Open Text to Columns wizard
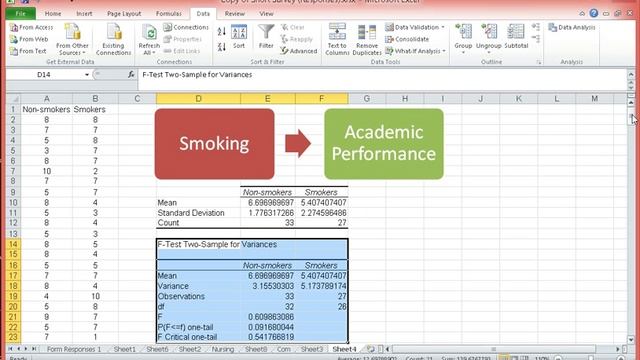Image resolution: width=640 pixels, height=360 pixels. pos(337,39)
